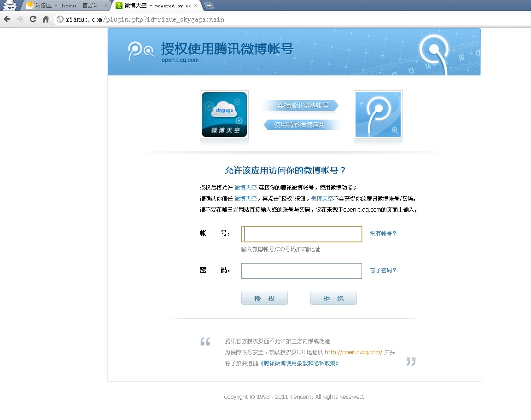The width and height of the screenshot is (531, 420).
Task: Click the quotation mark graphic near footer
Action: (x=204, y=341)
